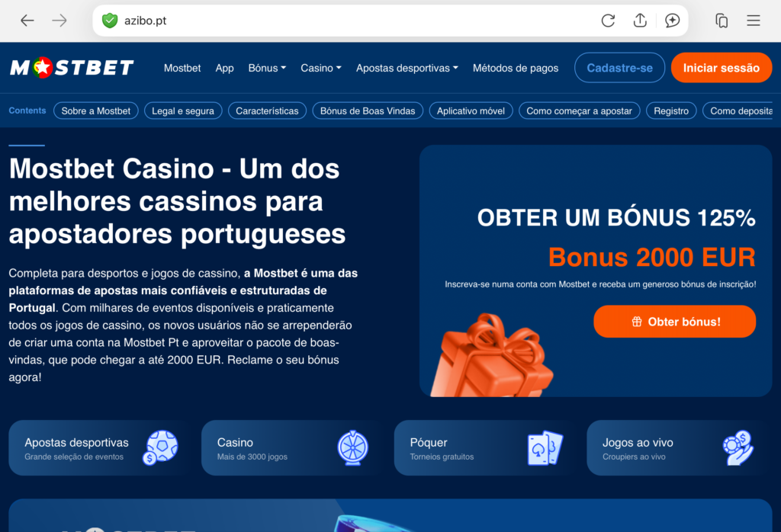
Task: Click the Obter bónus! button
Action: tap(674, 322)
